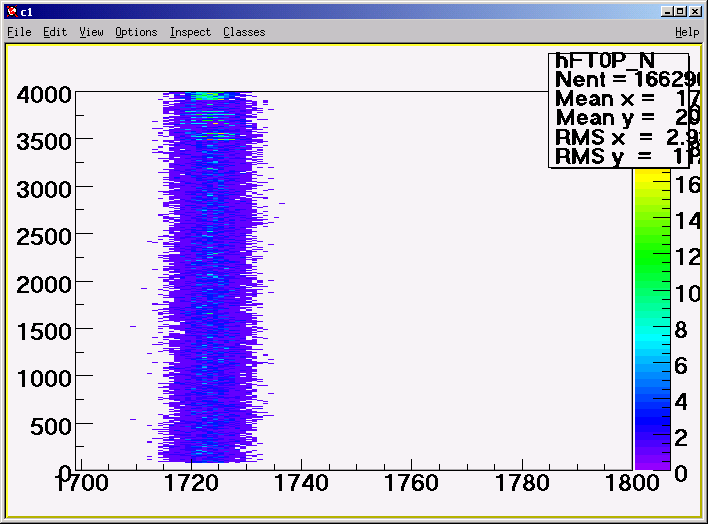Open the View menu
Viewport: 708px width, 524px height.
click(x=91, y=32)
